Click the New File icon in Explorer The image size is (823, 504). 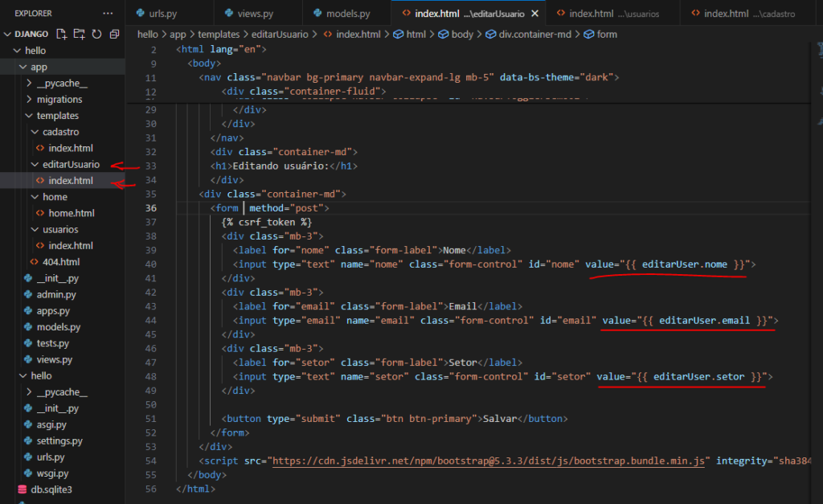(x=61, y=35)
